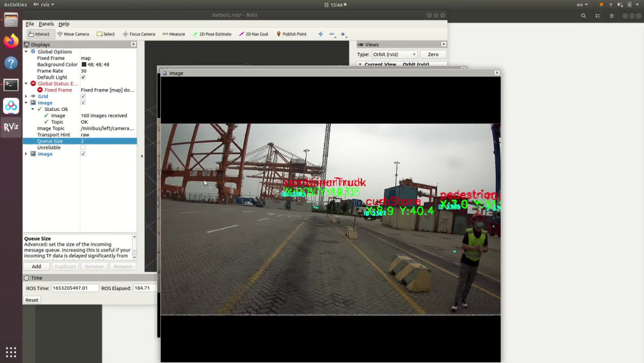The width and height of the screenshot is (644, 363).
Task: Close the floating Image window
Action: 497,73
